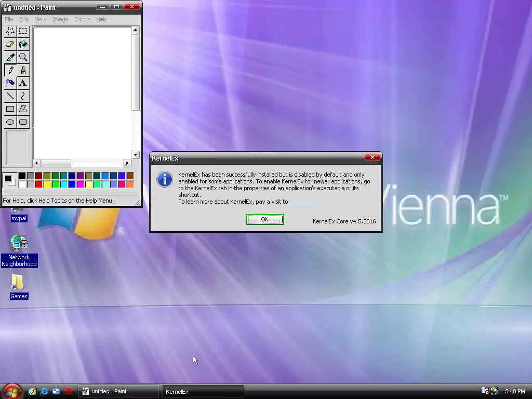This screenshot has height=399, width=532.
Task: Click the white Paint drawing canvas
Action: click(83, 92)
